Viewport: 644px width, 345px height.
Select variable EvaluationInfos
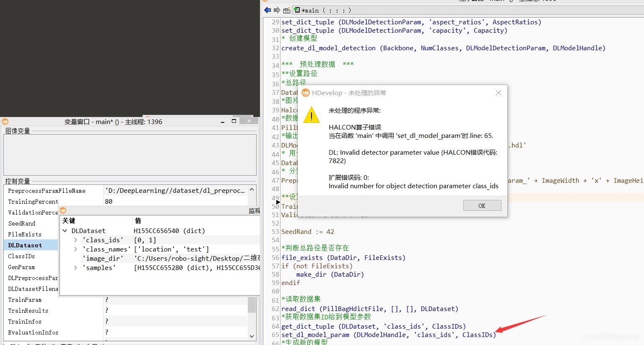(x=33, y=332)
